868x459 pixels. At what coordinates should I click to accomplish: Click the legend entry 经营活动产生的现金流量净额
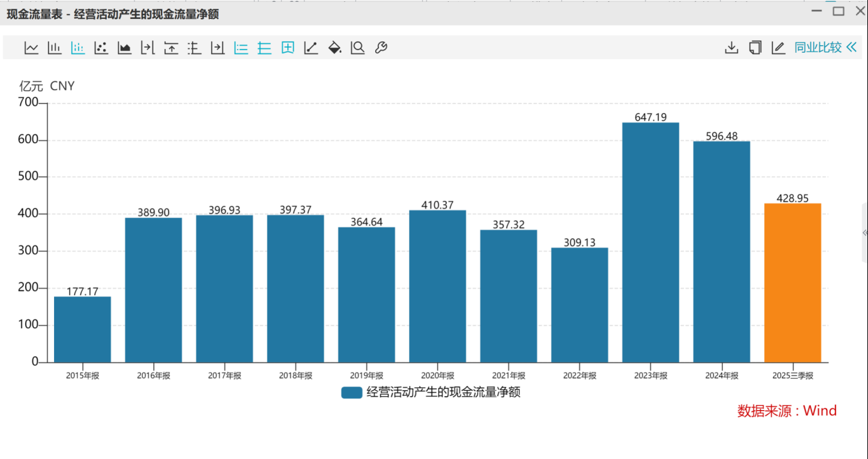click(443, 392)
